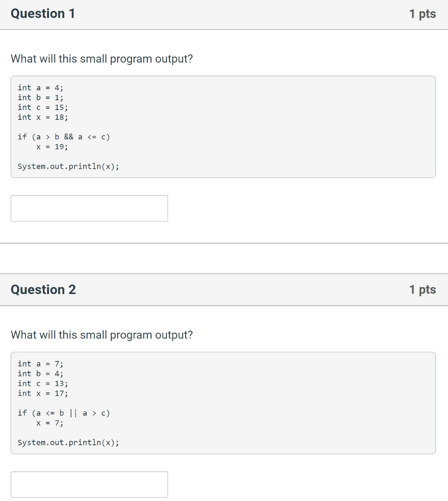This screenshot has height=501, width=448.
Task: Click the condition 'if (a > b && a <= c)'
Action: 64,137
